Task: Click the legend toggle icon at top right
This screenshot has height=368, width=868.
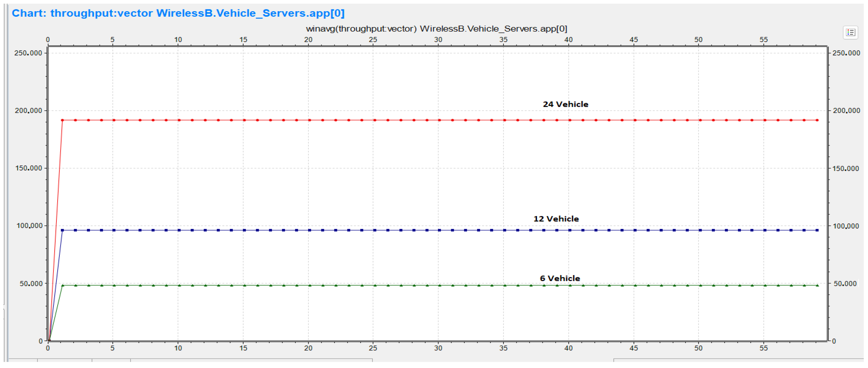Action: (x=850, y=32)
